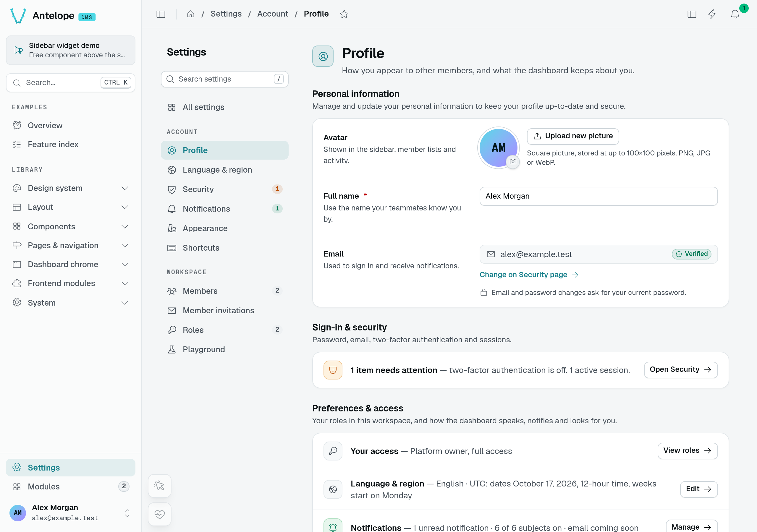Expand the System section
Image resolution: width=757 pixels, height=532 pixels.
pyautogui.click(x=71, y=303)
